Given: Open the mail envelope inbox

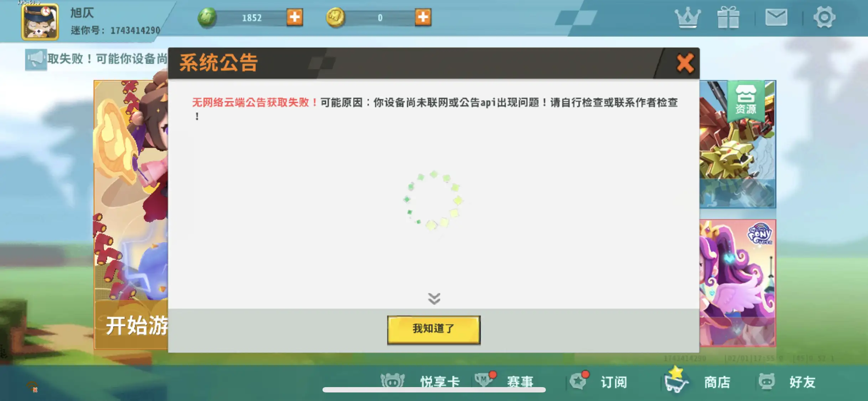Looking at the screenshot, I should [776, 17].
